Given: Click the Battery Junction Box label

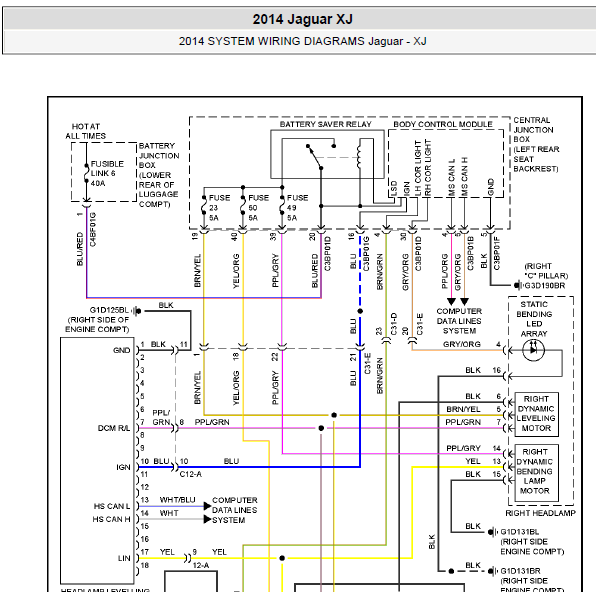Looking at the screenshot, I should (x=159, y=175).
